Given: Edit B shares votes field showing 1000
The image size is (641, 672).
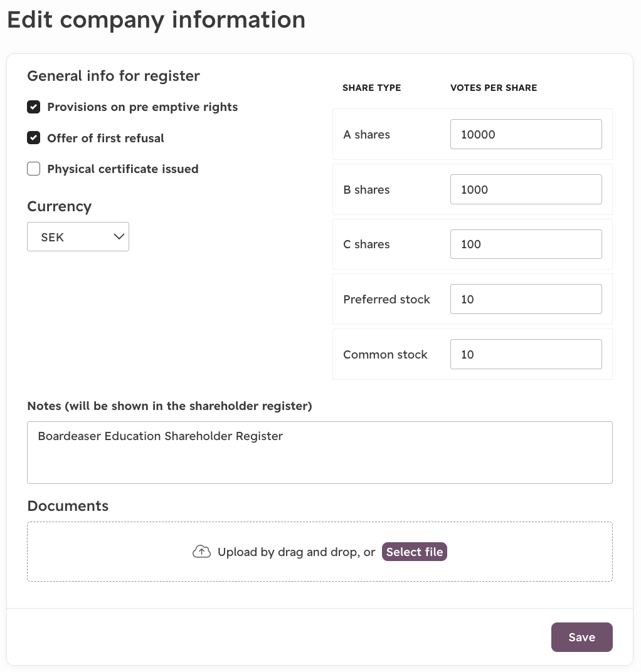Looking at the screenshot, I should 526,189.
